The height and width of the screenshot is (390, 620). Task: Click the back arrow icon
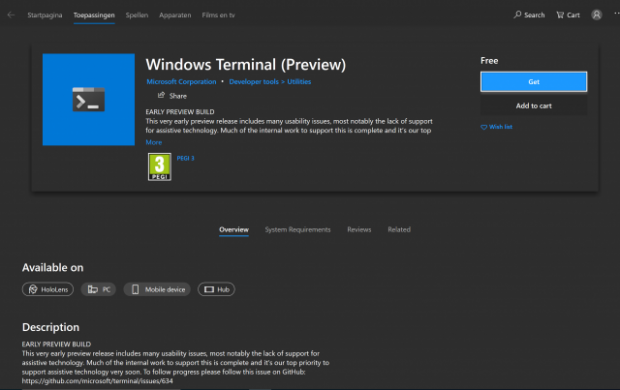[x=11, y=15]
